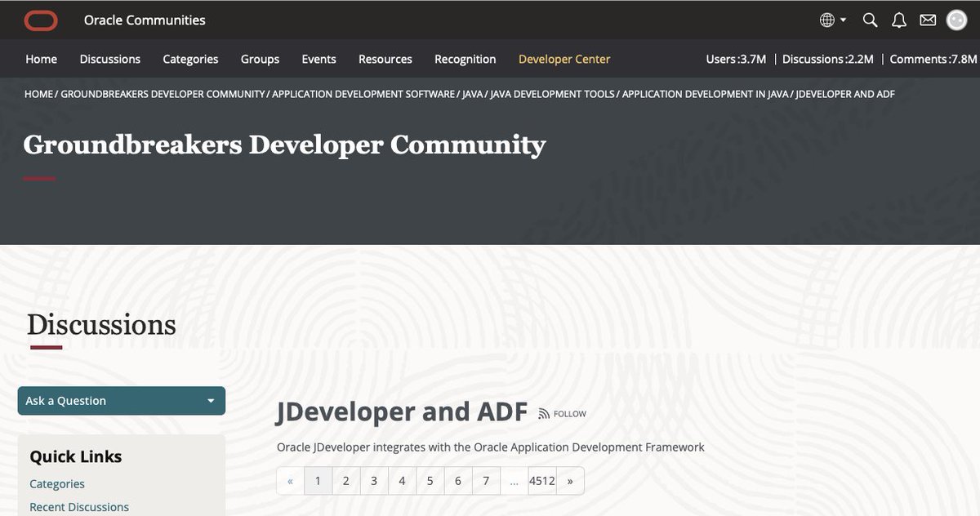Open Recent Discussions quick link
980x516 pixels.
pyautogui.click(x=79, y=507)
